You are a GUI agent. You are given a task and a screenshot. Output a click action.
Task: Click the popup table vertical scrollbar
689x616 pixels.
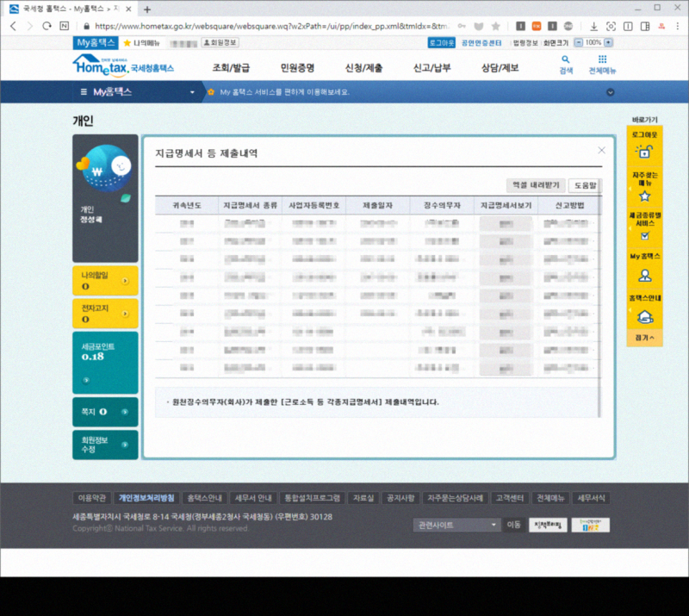(x=599, y=298)
